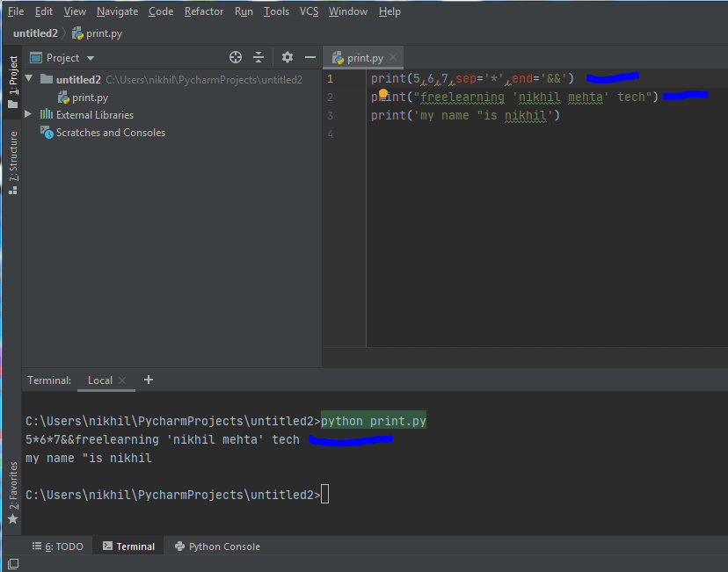
Task: Click the Structure tool window icon
Action: coord(13,190)
